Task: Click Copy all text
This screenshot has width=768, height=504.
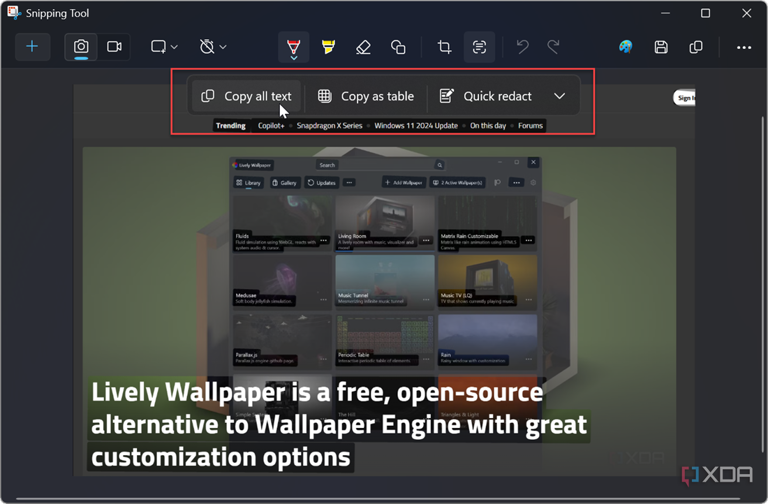Action: pyautogui.click(x=246, y=96)
